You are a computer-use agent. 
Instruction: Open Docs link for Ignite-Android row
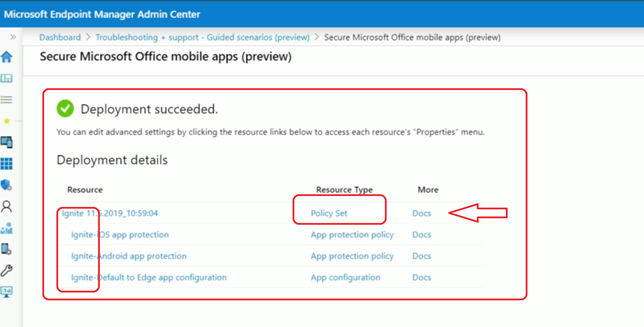pyautogui.click(x=421, y=256)
